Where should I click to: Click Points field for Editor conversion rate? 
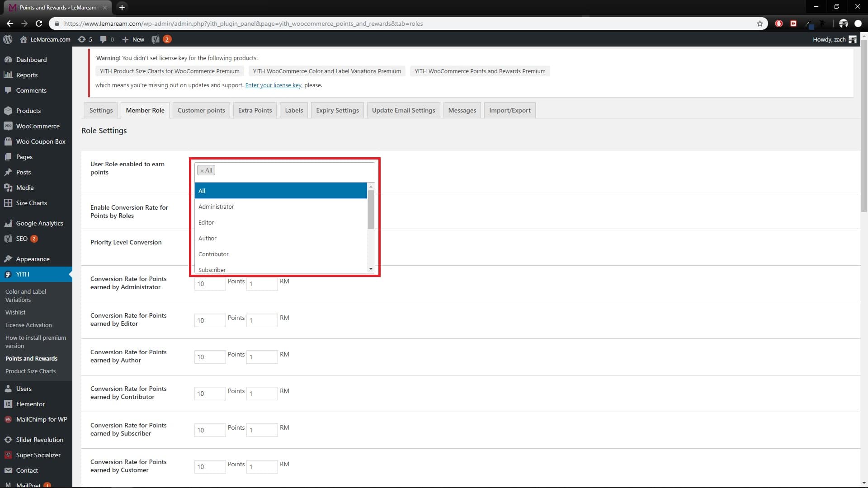coord(210,320)
